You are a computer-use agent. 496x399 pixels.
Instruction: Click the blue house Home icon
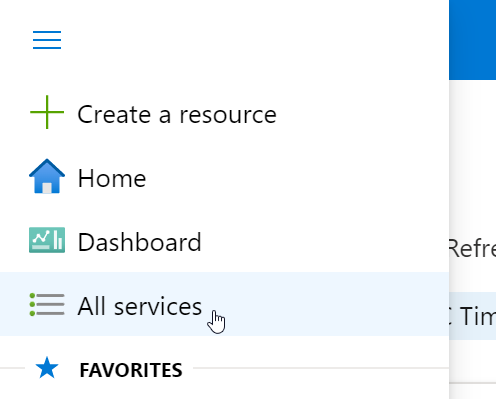click(x=47, y=176)
